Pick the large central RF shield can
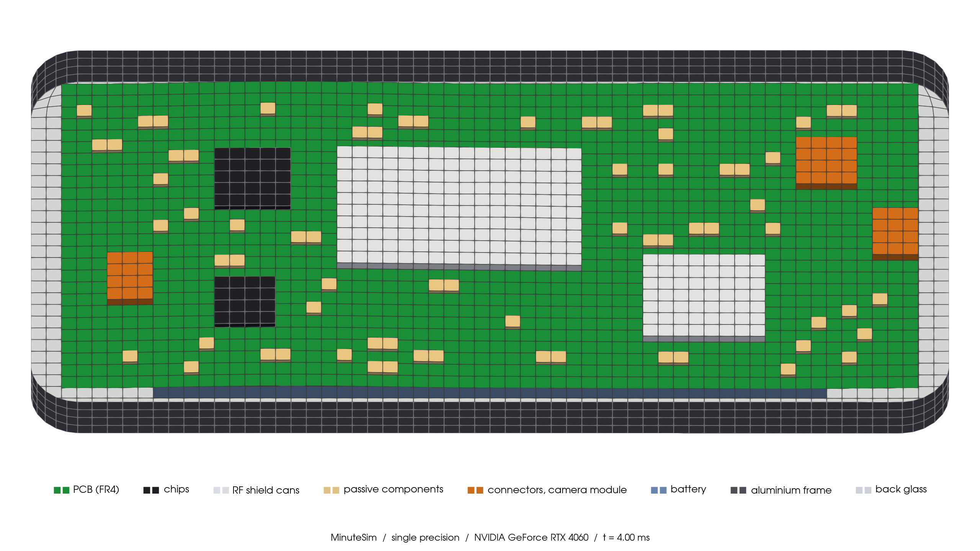 tap(459, 208)
